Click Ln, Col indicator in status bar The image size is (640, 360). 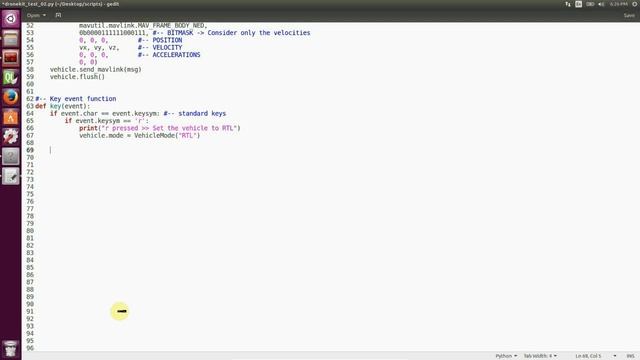[x=588, y=356]
